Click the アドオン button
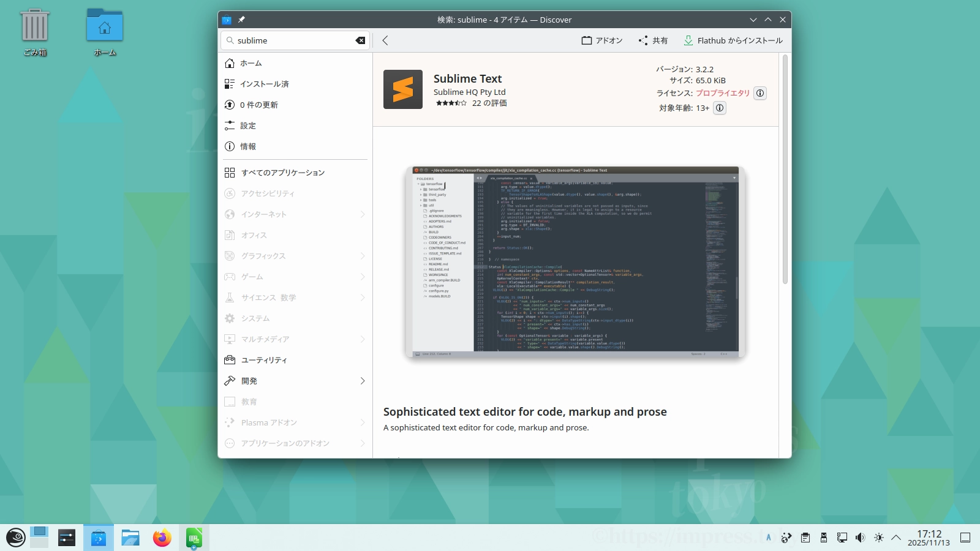This screenshot has width=980, height=551. (x=602, y=40)
